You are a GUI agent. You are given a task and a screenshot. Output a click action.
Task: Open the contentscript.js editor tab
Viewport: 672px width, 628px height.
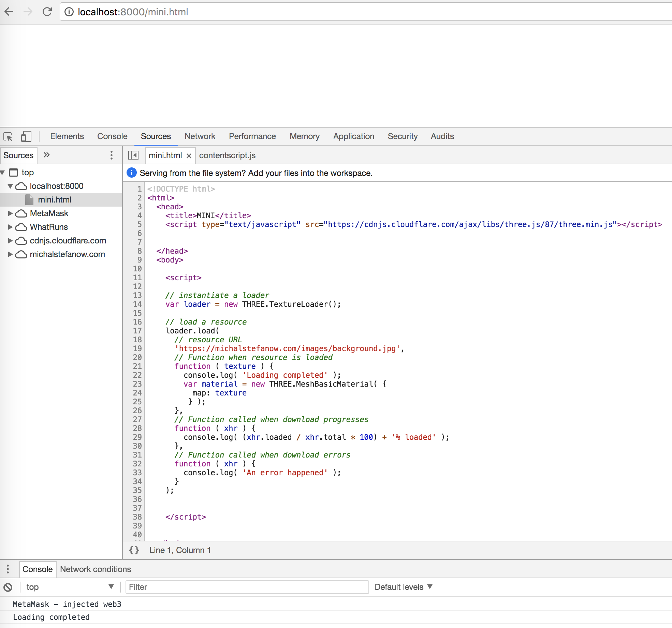click(x=227, y=155)
